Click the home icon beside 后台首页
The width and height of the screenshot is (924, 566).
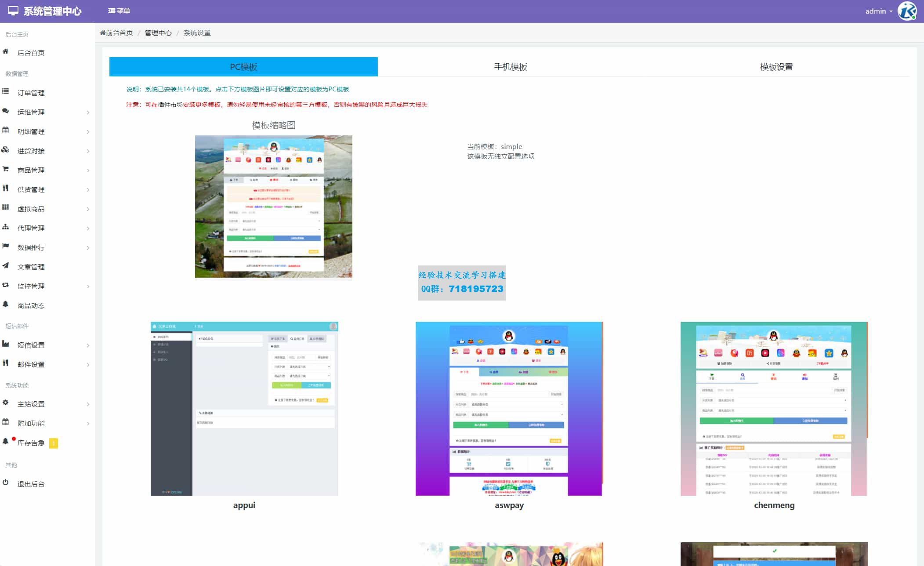click(x=6, y=52)
